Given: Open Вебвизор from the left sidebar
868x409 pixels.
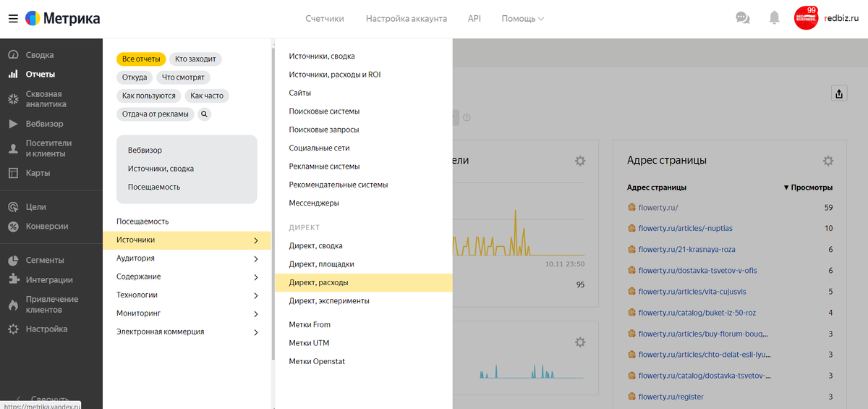Looking at the screenshot, I should [x=44, y=124].
